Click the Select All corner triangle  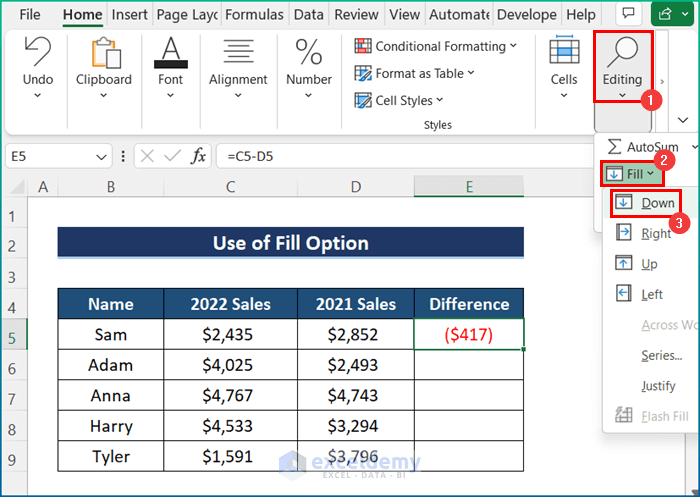(x=17, y=187)
